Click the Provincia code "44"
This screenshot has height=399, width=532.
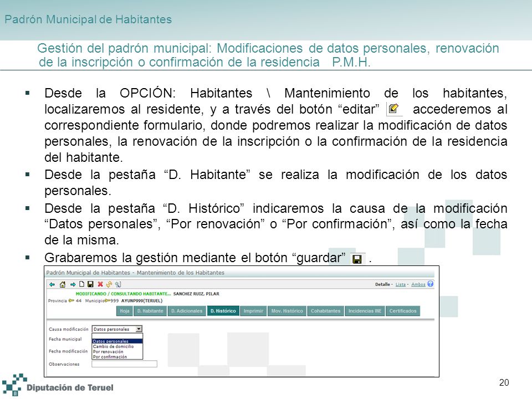[x=78, y=300]
